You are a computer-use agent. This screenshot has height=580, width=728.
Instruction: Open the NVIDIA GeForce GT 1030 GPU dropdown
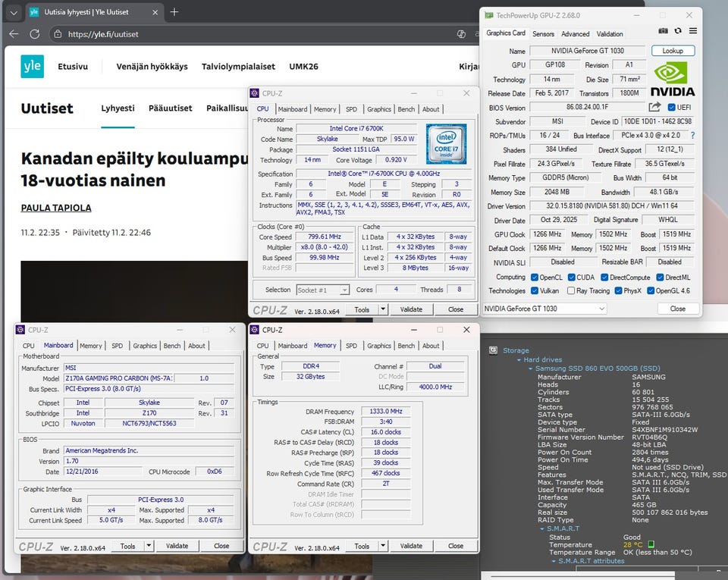[601, 309]
